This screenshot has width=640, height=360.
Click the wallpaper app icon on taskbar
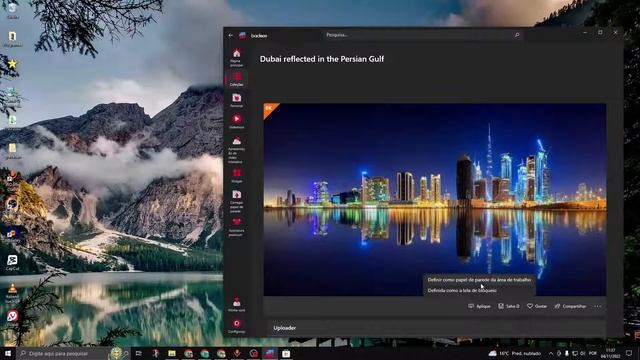[x=270, y=353]
